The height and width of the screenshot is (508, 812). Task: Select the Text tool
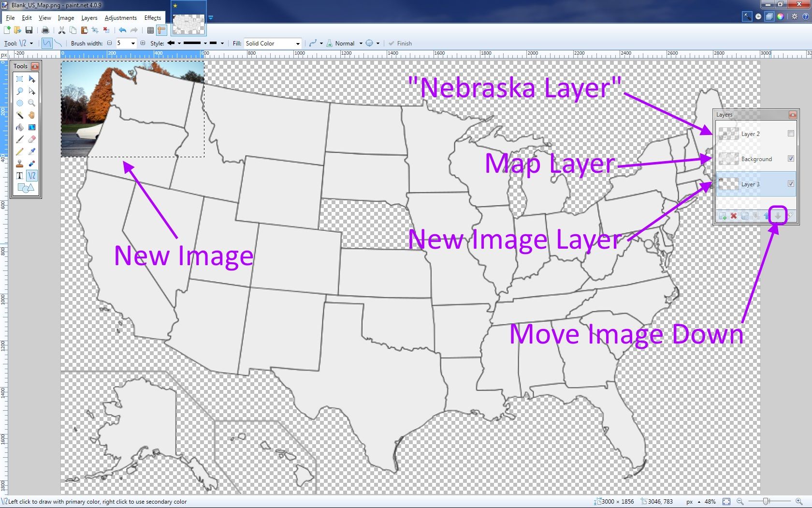20,176
